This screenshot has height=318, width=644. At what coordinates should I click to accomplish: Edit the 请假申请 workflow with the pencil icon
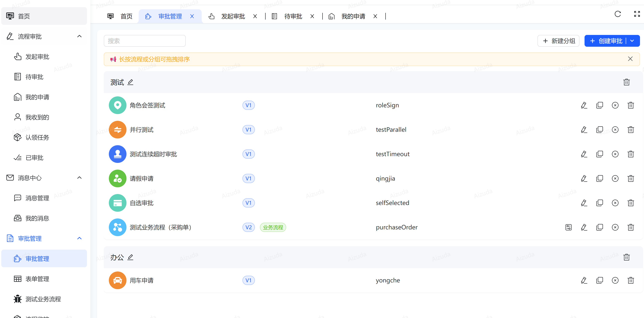(584, 178)
